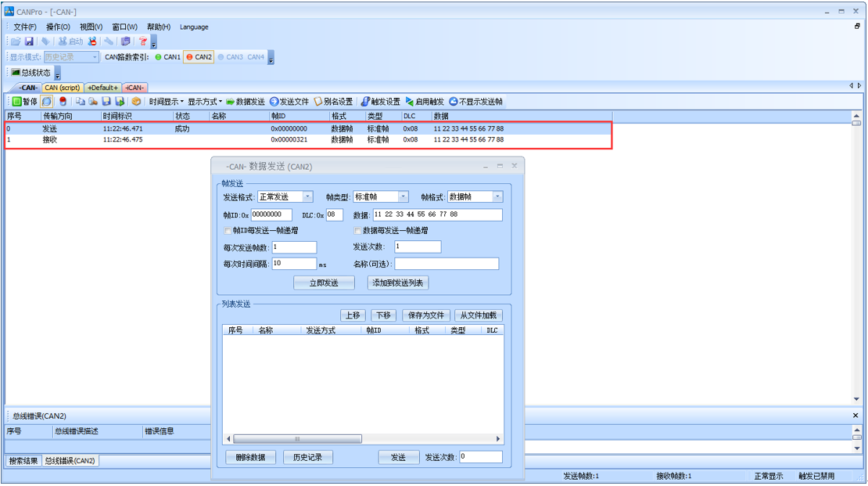Select the CAN1 channel indicator
The width and height of the screenshot is (868, 486).
[x=167, y=57]
